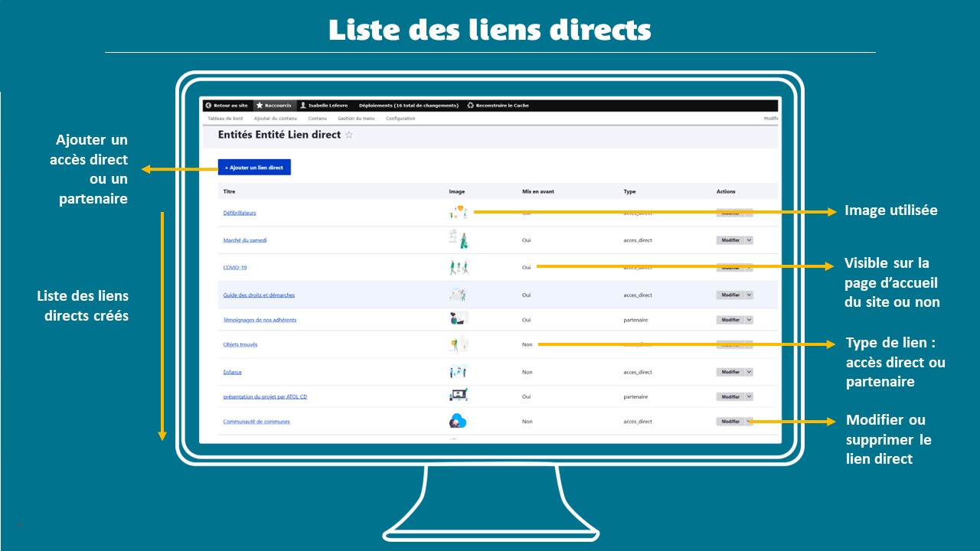
Task: Click the Témoignages de nos adhérents image
Action: click(458, 319)
